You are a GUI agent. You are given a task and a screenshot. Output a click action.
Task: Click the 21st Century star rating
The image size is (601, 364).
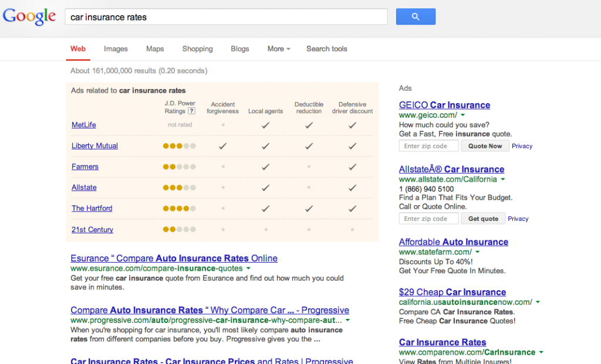(180, 229)
